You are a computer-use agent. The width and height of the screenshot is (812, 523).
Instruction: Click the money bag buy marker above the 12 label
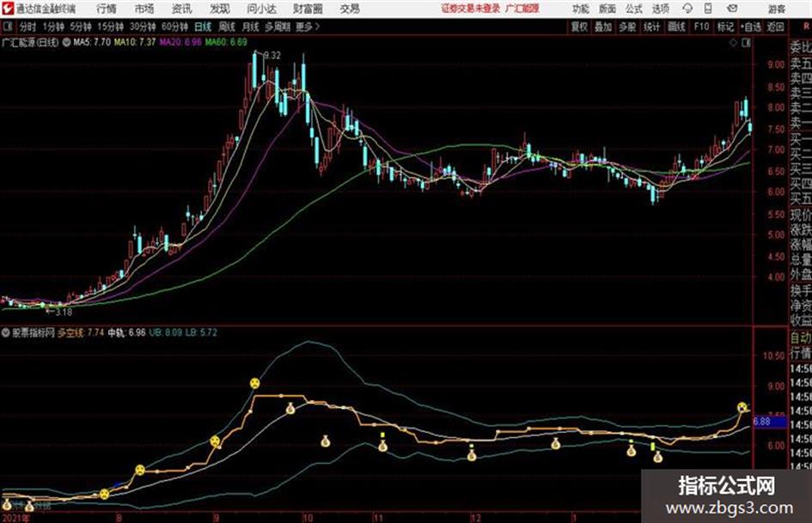pos(471,455)
